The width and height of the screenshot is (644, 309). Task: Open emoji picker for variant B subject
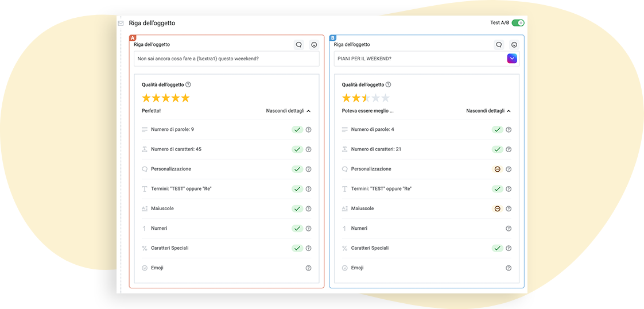(514, 45)
